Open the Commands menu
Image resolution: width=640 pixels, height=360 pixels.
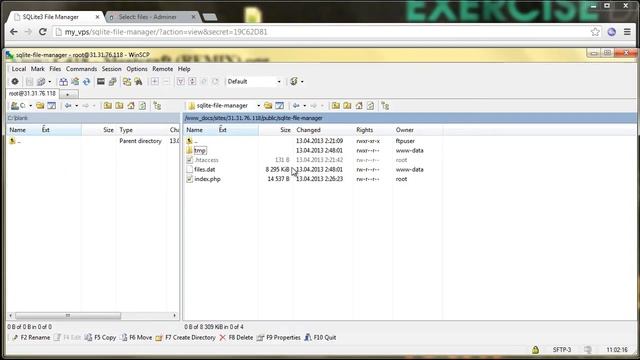[82, 69]
